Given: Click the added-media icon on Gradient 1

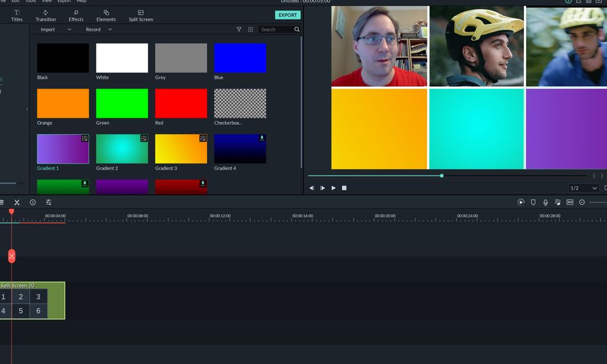Looking at the screenshot, I should (x=85, y=138).
